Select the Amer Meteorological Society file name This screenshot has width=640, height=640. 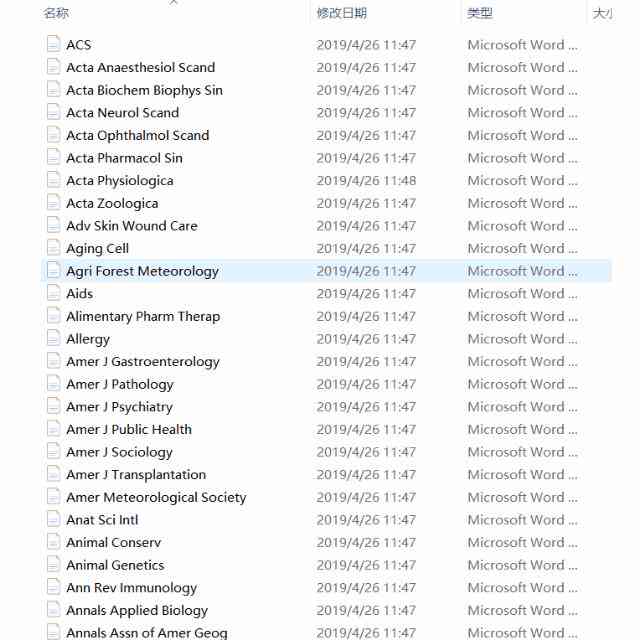(156, 498)
